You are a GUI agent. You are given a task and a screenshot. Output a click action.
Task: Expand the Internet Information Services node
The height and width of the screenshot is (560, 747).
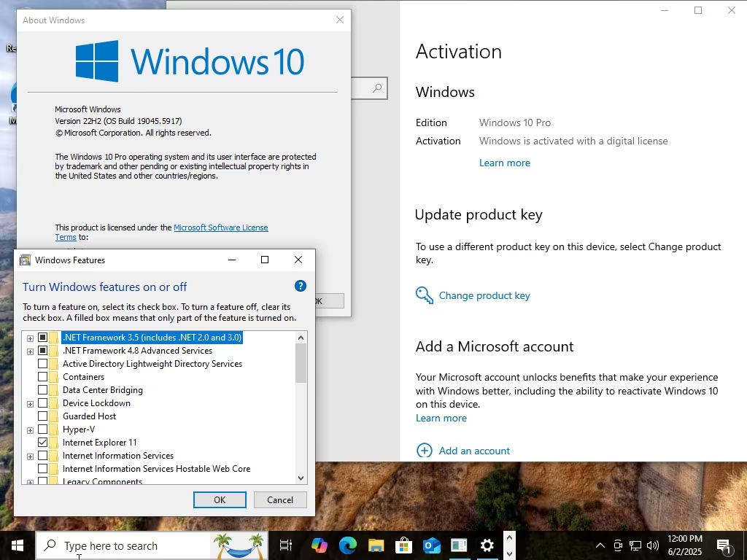point(30,456)
